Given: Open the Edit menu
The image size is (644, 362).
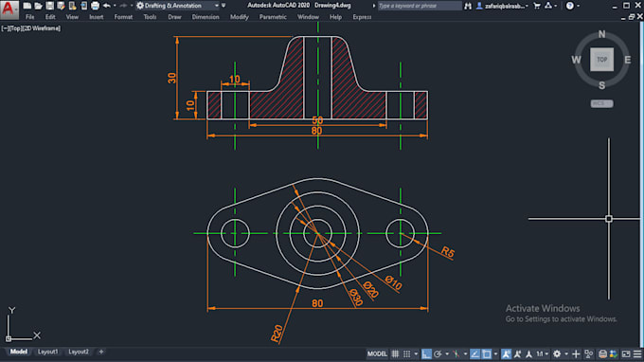Looking at the screenshot, I should 50,17.
